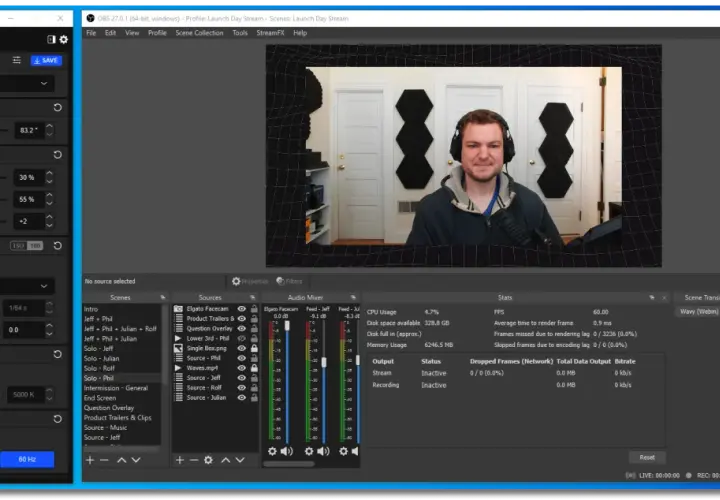Open Feed - Jeff audio settings gear
The height and width of the screenshot is (500, 720).
pyautogui.click(x=309, y=451)
